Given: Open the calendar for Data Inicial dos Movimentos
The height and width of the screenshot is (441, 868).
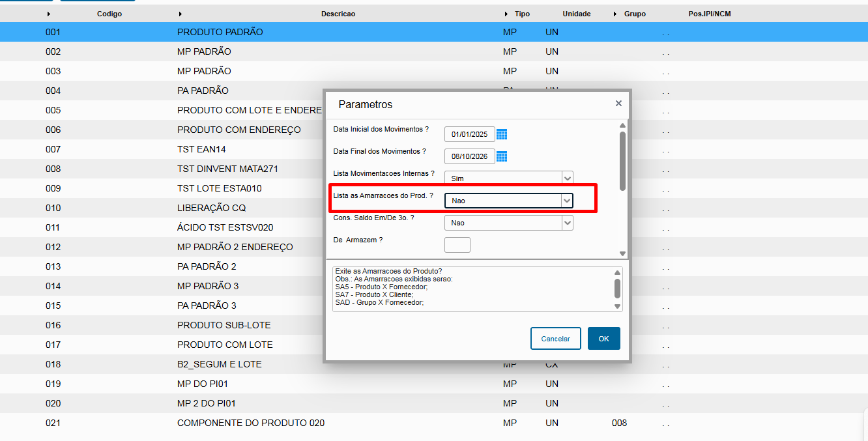Looking at the screenshot, I should [502, 134].
